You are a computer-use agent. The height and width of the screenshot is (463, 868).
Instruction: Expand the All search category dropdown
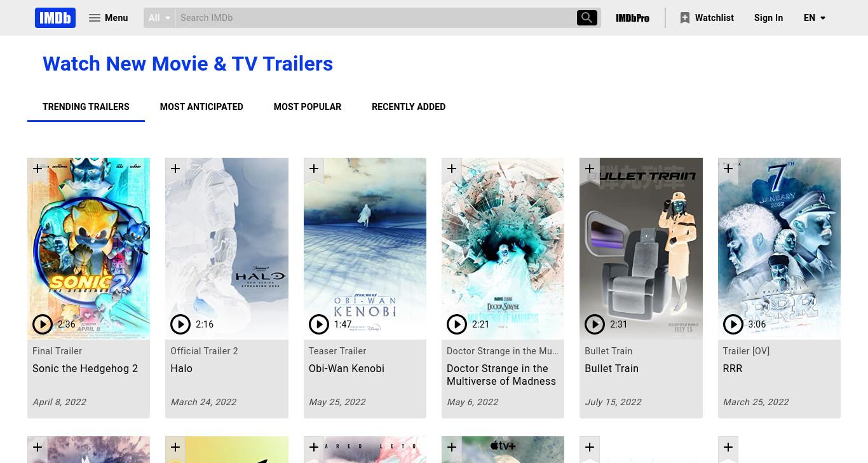159,18
